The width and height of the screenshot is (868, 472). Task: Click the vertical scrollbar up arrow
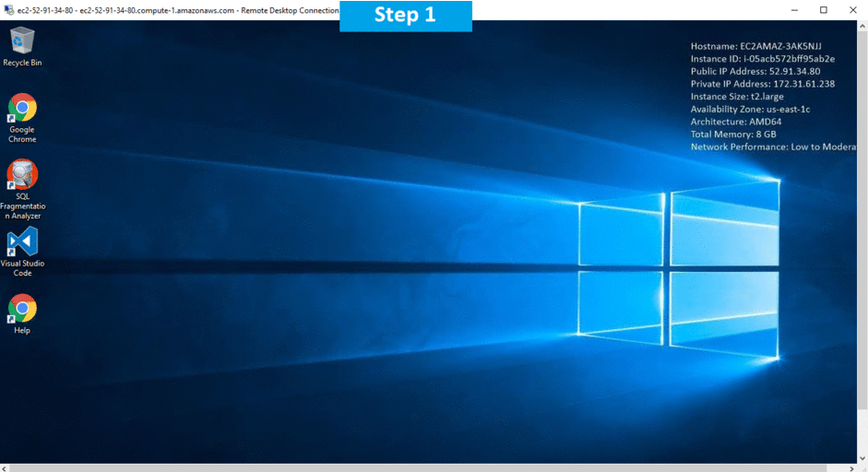(862, 26)
